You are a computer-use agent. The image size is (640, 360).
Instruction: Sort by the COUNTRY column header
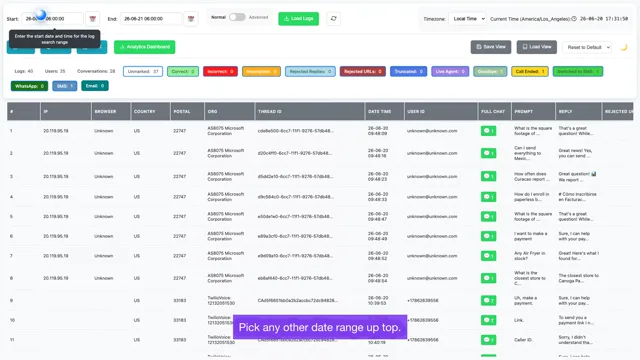point(150,111)
